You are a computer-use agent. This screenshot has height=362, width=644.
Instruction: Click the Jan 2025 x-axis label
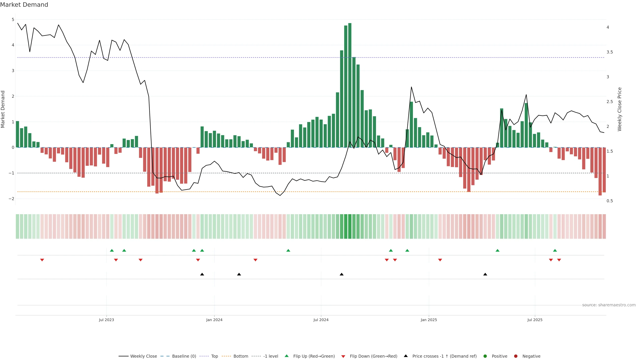point(428,320)
